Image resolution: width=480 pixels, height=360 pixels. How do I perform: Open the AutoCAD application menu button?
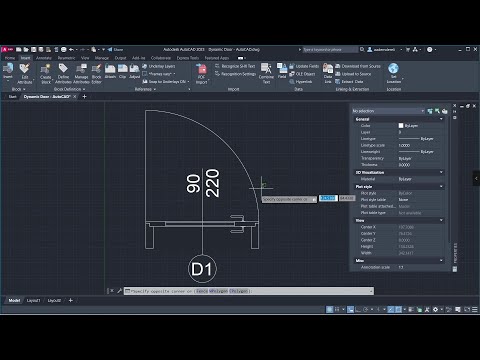pyautogui.click(x=7, y=49)
